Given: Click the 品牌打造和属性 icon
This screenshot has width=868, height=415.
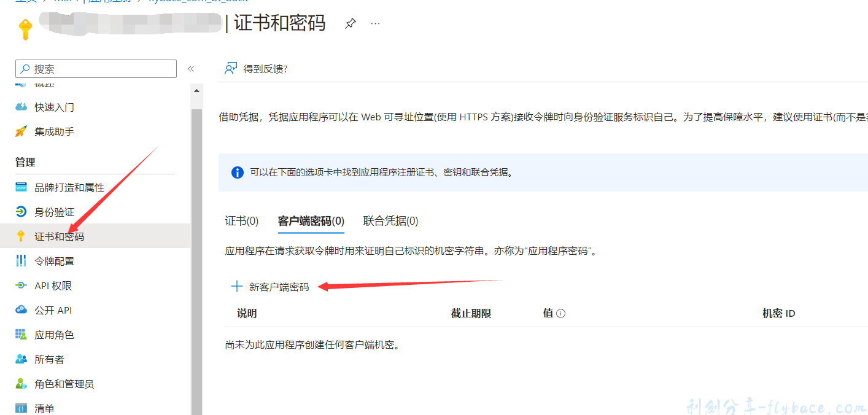Looking at the screenshot, I should [x=21, y=187].
